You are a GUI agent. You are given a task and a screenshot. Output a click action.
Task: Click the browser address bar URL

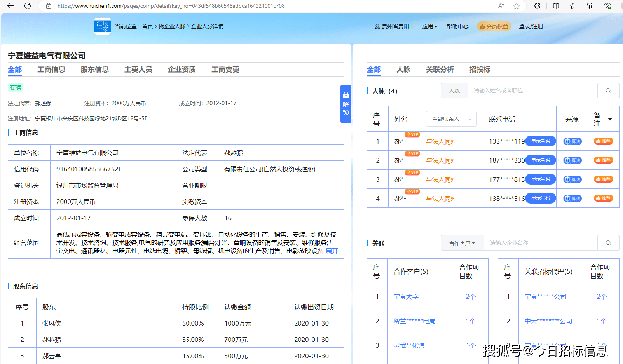tap(171, 6)
